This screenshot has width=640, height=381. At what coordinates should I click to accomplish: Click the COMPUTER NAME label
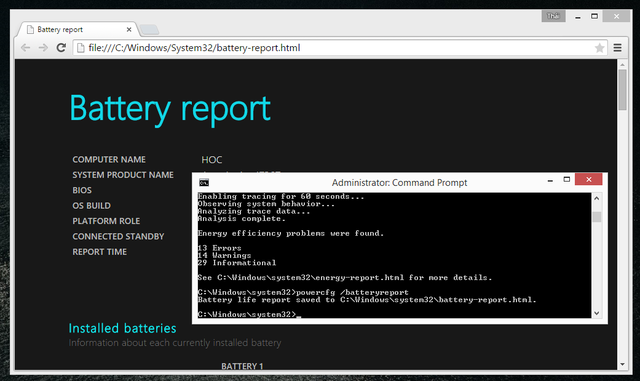tap(109, 160)
